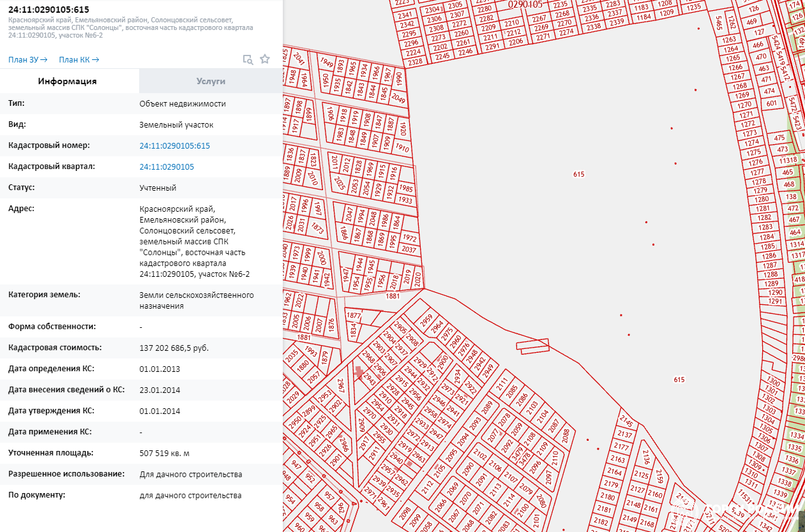This screenshot has height=532, width=805.
Task: Open the План КК link
Action: tap(79, 60)
